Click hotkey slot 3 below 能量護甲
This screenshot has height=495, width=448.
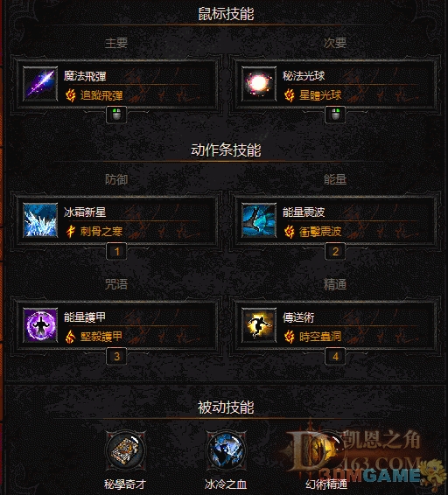click(x=116, y=357)
